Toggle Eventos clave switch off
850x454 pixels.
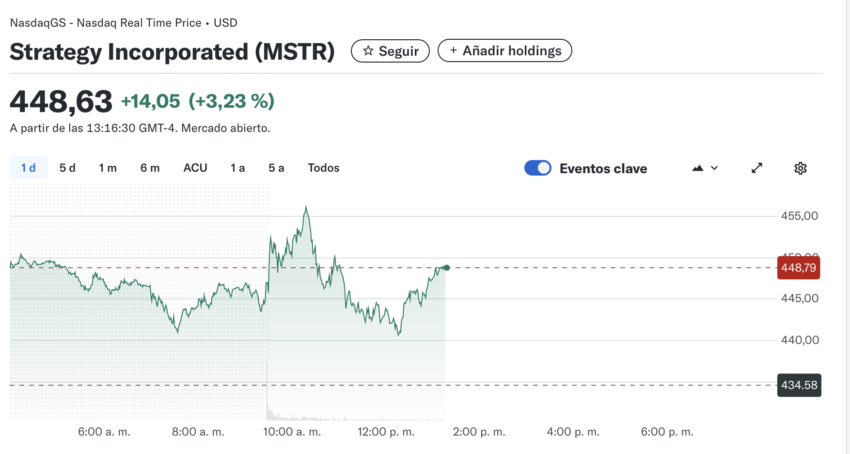pos(538,168)
